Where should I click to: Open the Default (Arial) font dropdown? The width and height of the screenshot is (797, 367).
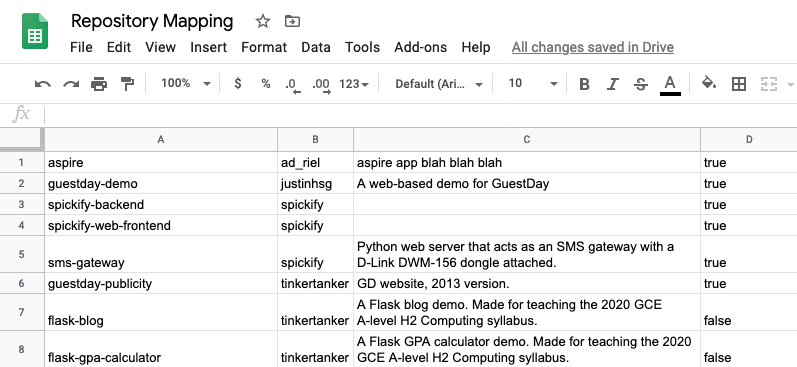point(439,84)
